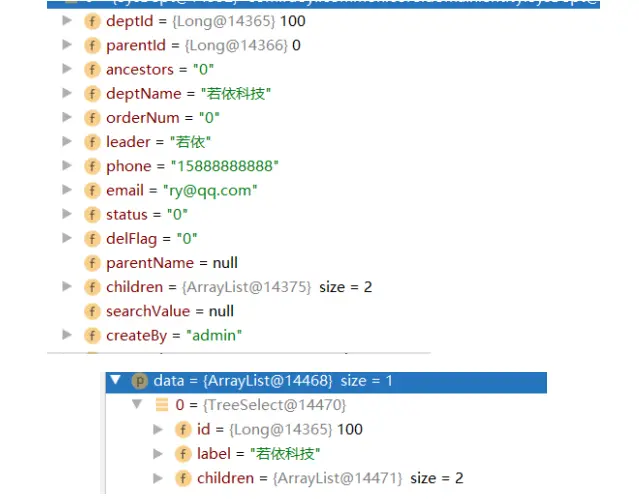This screenshot has height=499, width=639.
Task: Collapse the data ArrayList@14468 node
Action: click(115, 381)
